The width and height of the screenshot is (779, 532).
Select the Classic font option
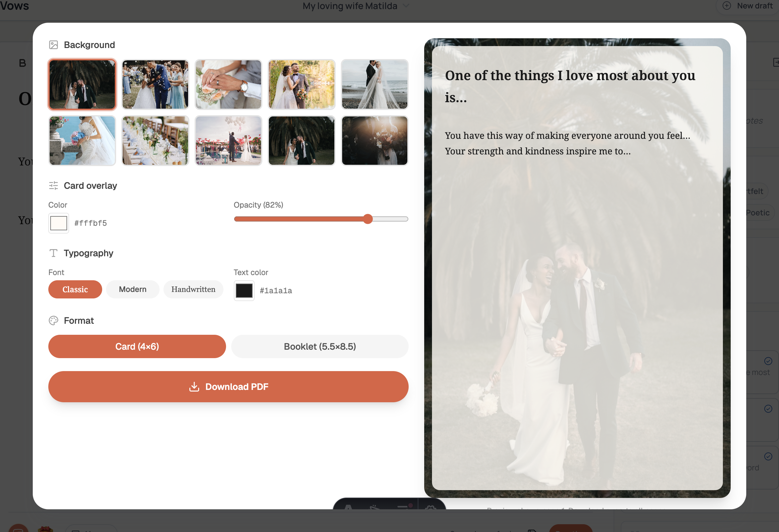click(75, 290)
